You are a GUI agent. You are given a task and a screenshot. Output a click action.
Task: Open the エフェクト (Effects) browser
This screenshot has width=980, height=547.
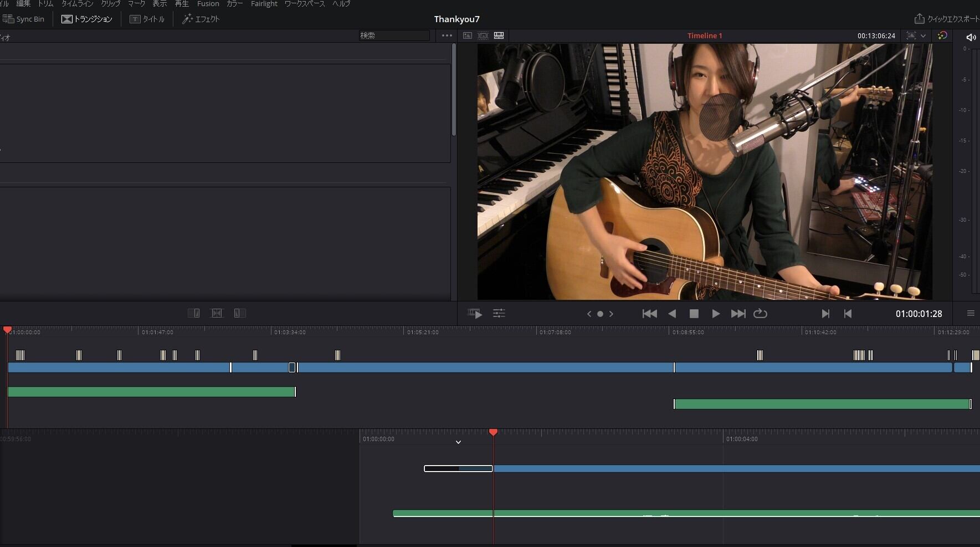[x=201, y=19]
